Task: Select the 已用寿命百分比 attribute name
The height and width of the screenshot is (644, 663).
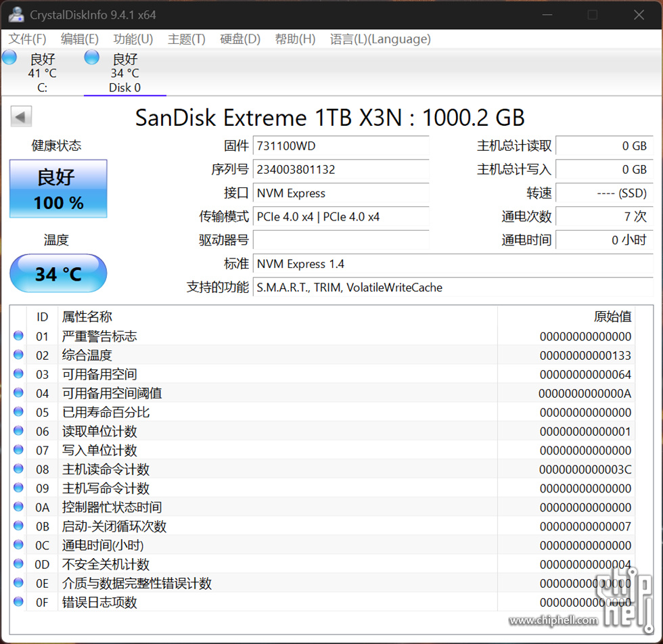Action: tap(106, 412)
